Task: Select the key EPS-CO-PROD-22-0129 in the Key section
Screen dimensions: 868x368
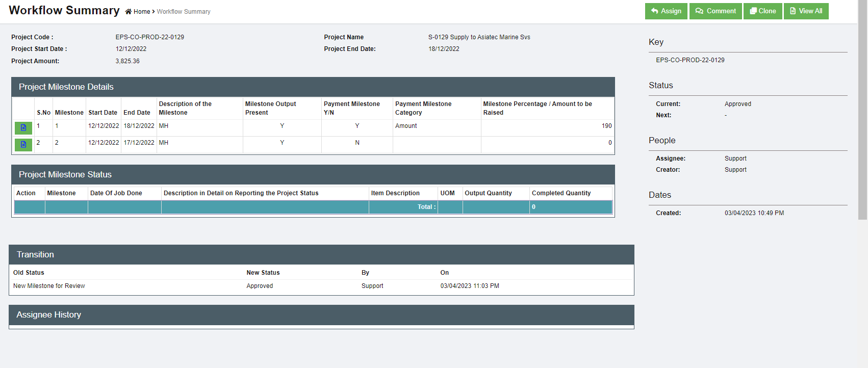Action: (690, 60)
